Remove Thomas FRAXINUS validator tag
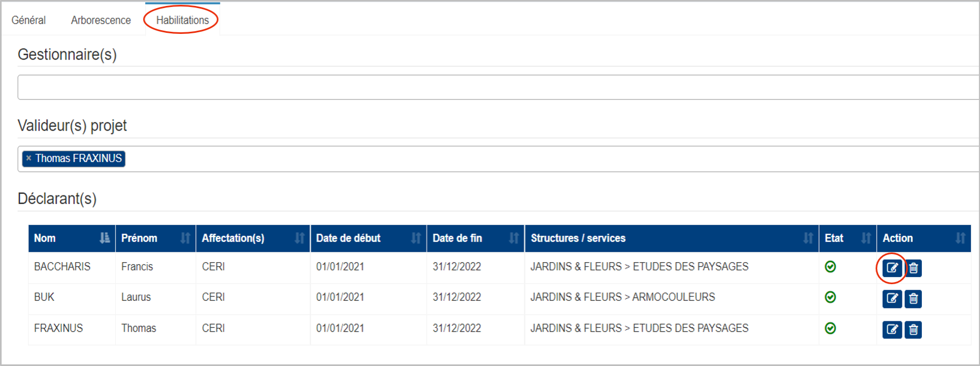 click(x=29, y=158)
